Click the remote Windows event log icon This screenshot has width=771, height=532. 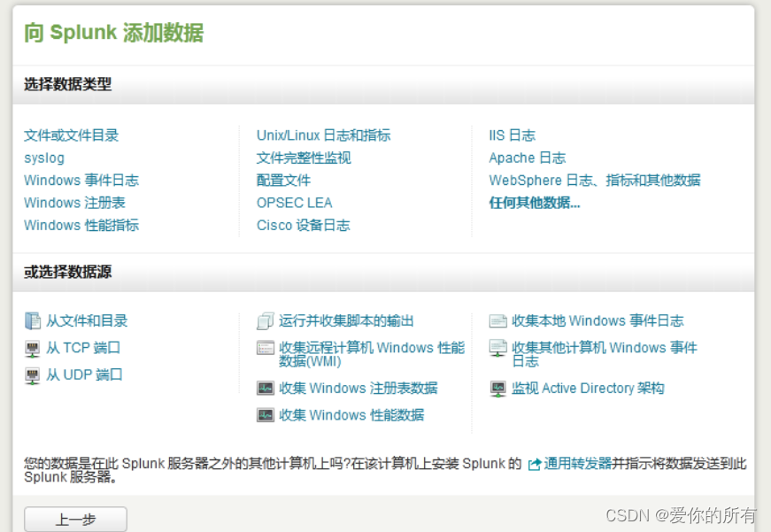497,348
